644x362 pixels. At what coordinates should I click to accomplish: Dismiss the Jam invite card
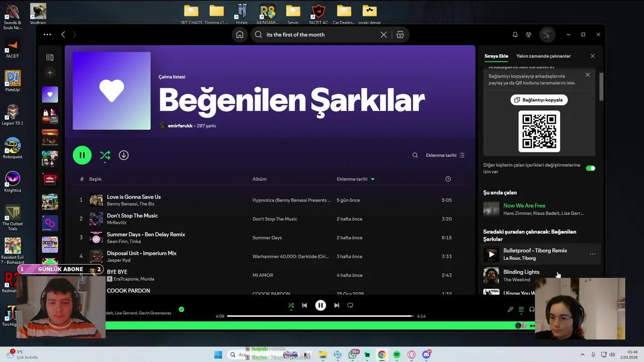[x=587, y=75]
